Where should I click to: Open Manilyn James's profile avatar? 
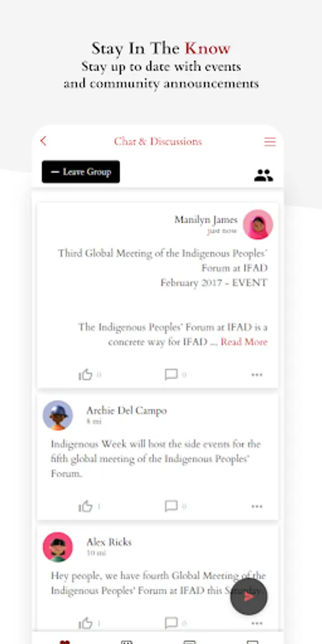coord(258,225)
